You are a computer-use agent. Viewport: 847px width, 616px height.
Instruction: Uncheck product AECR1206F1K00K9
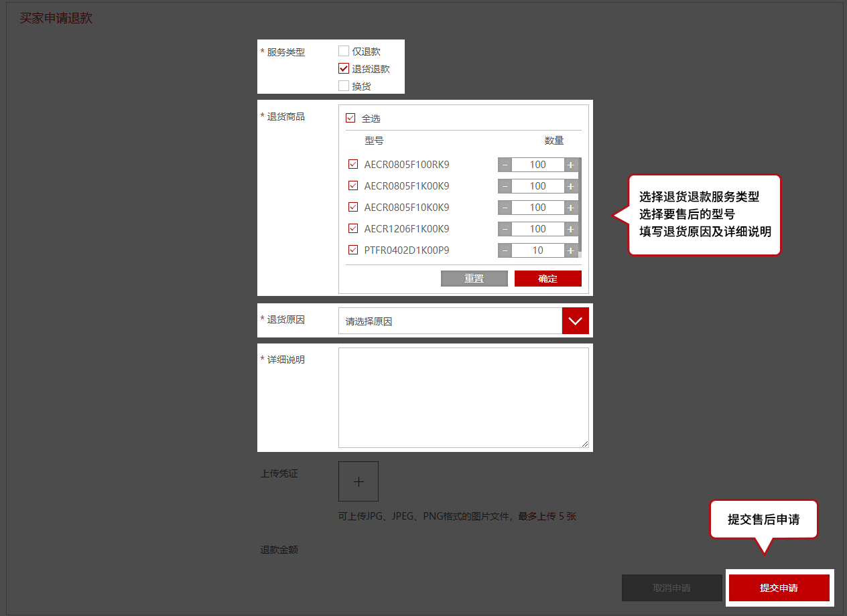(x=353, y=229)
